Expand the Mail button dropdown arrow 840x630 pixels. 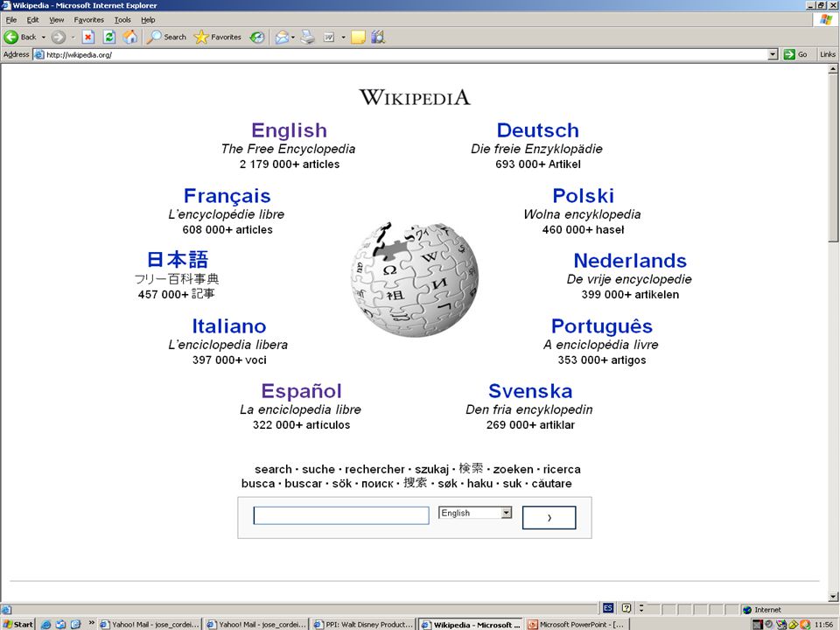point(293,38)
